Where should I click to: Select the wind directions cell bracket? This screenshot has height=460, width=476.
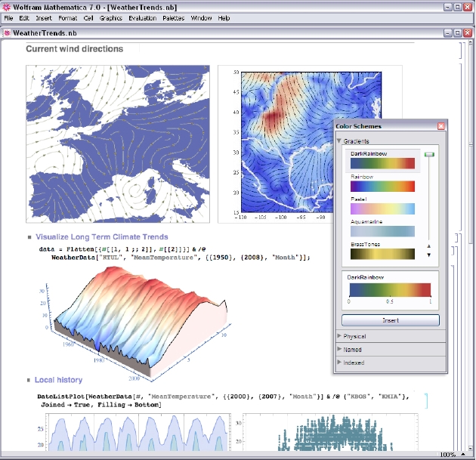point(461,51)
